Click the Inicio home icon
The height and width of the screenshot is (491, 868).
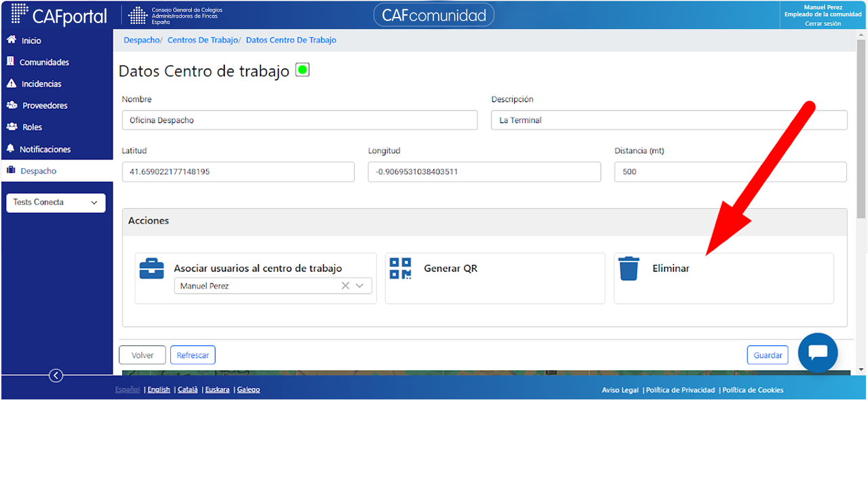(x=11, y=40)
